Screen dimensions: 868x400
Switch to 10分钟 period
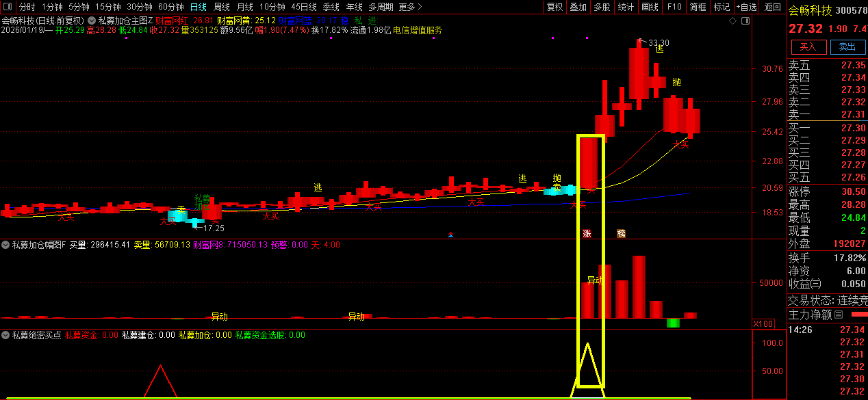(272, 7)
